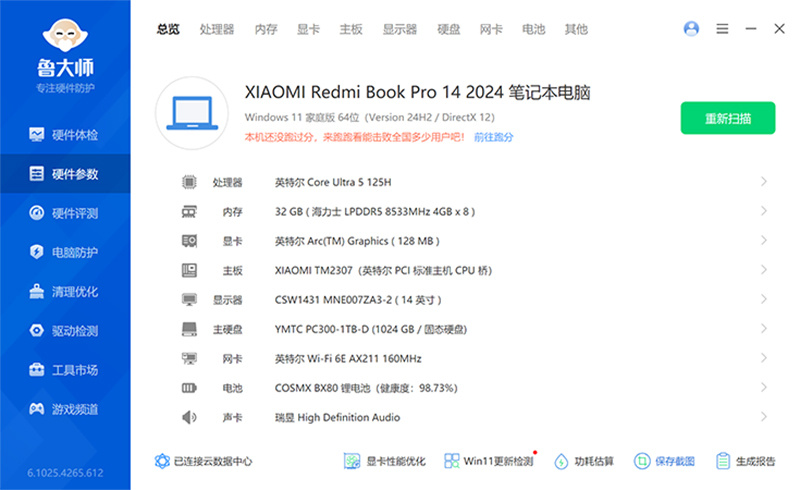
Task: Open the hamburger main menu icon
Action: (722, 29)
